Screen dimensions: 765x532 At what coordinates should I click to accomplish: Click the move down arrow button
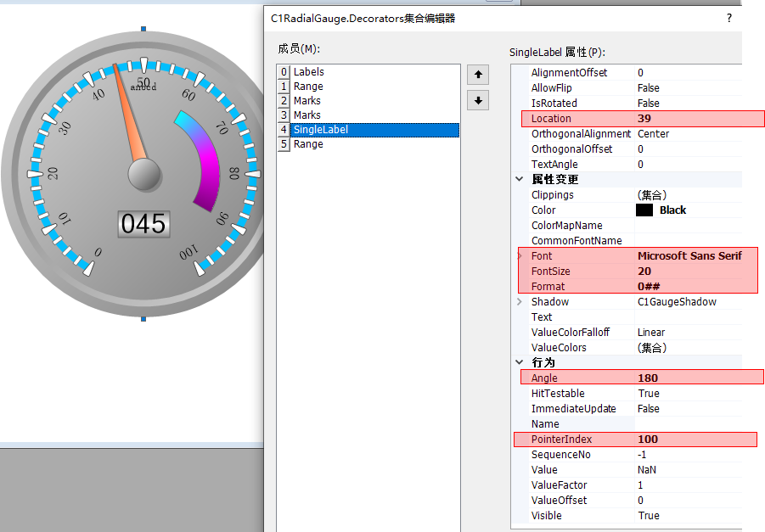tap(479, 100)
